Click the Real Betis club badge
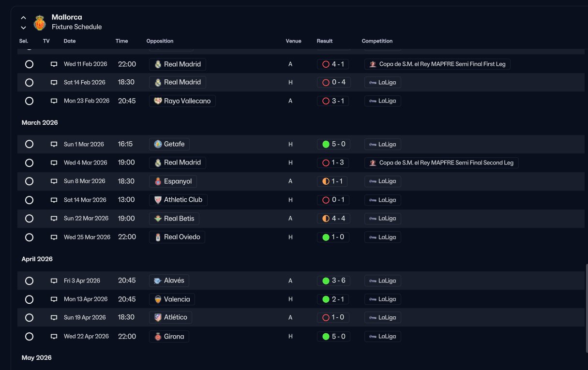 point(158,219)
